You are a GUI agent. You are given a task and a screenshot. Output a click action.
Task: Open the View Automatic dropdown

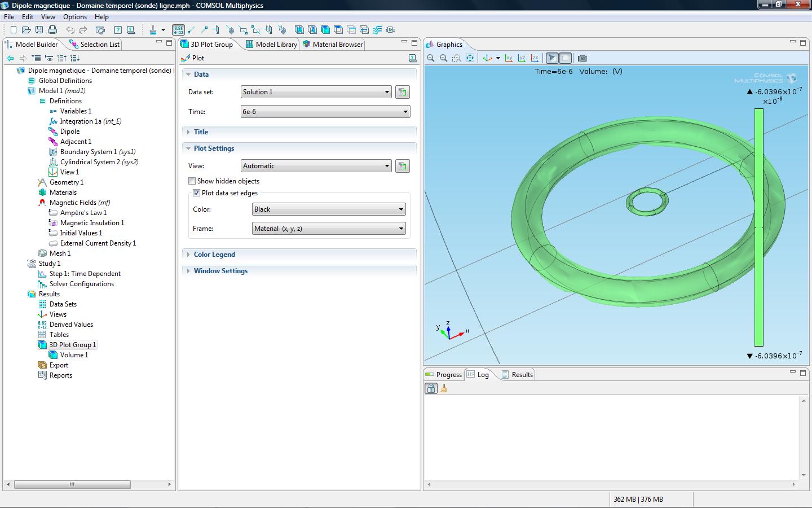tap(316, 166)
